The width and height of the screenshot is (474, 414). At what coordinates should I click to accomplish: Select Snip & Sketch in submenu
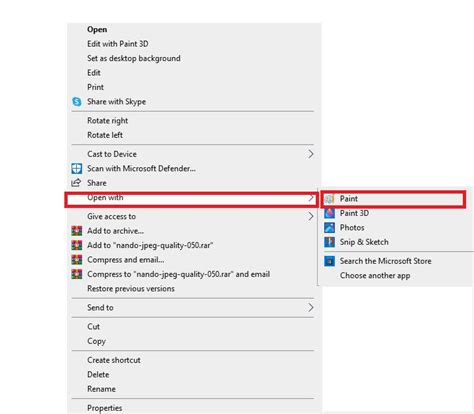[x=364, y=242]
